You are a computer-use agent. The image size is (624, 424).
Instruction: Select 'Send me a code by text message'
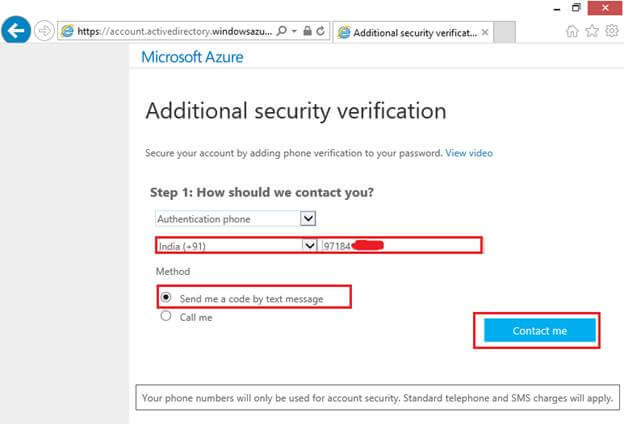tap(166, 298)
